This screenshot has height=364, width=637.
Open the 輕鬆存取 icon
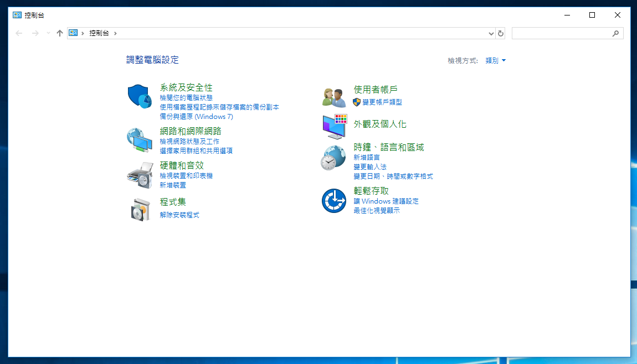point(334,201)
